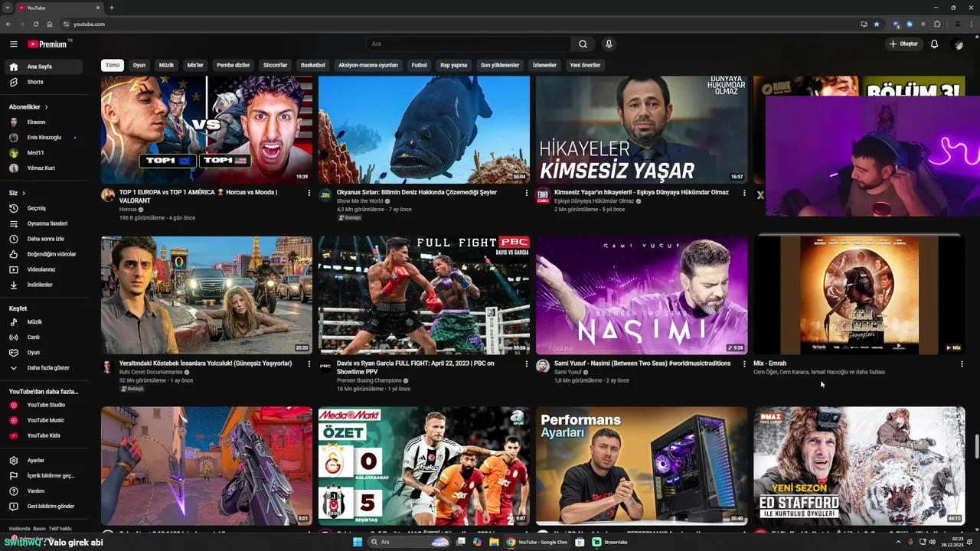The image size is (980, 551).
Task: Select the Tümü filter chip
Action: [x=113, y=65]
